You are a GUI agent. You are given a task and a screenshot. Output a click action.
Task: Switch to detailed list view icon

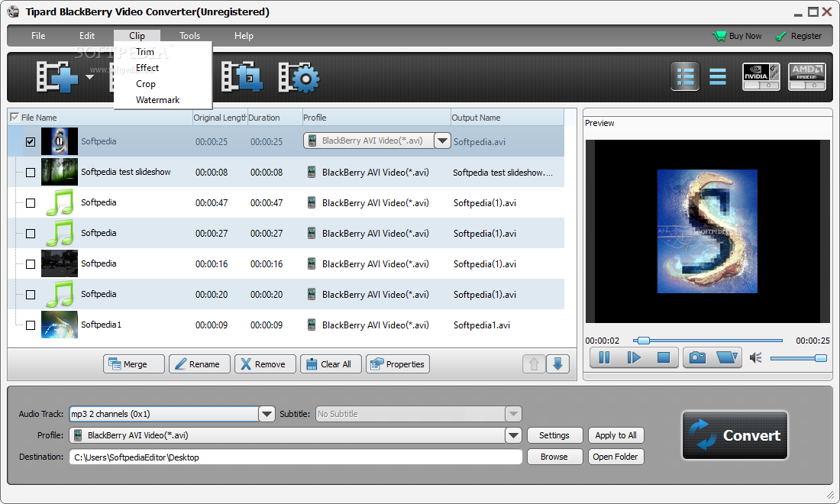pyautogui.click(x=685, y=76)
